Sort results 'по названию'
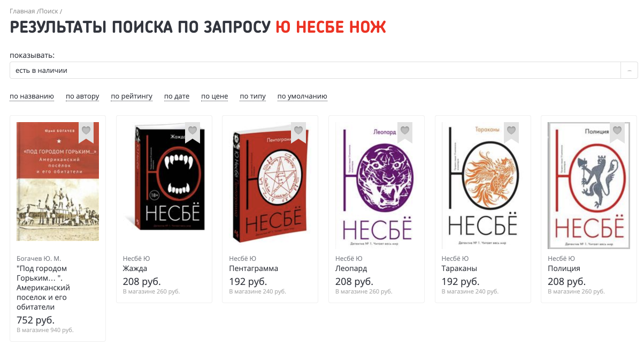Viewport: 644px width, 346px height. (32, 96)
